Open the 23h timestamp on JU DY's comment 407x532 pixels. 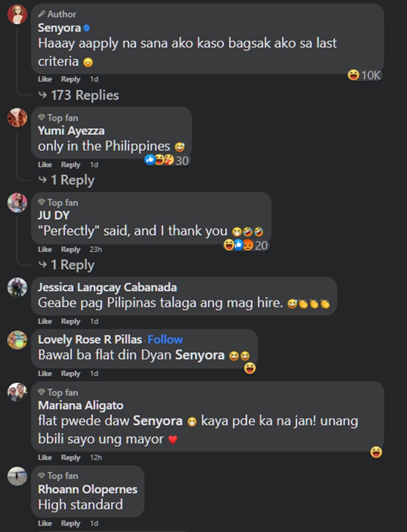coord(96,249)
